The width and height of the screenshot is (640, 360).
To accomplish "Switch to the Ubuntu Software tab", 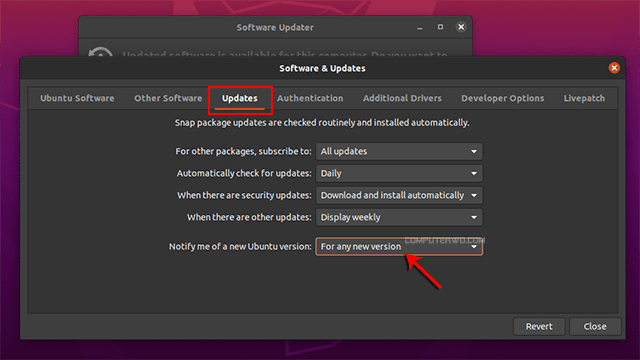I will [77, 98].
